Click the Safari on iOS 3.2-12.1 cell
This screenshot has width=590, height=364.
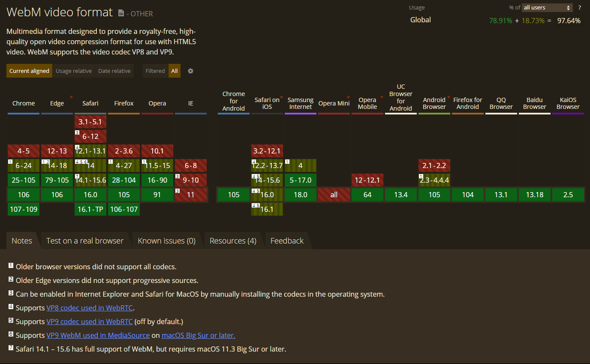(267, 151)
